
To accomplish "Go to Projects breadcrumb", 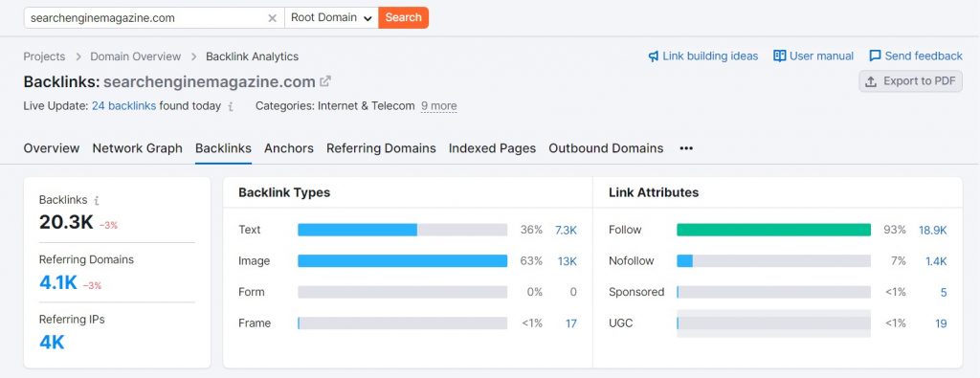I will tap(44, 56).
